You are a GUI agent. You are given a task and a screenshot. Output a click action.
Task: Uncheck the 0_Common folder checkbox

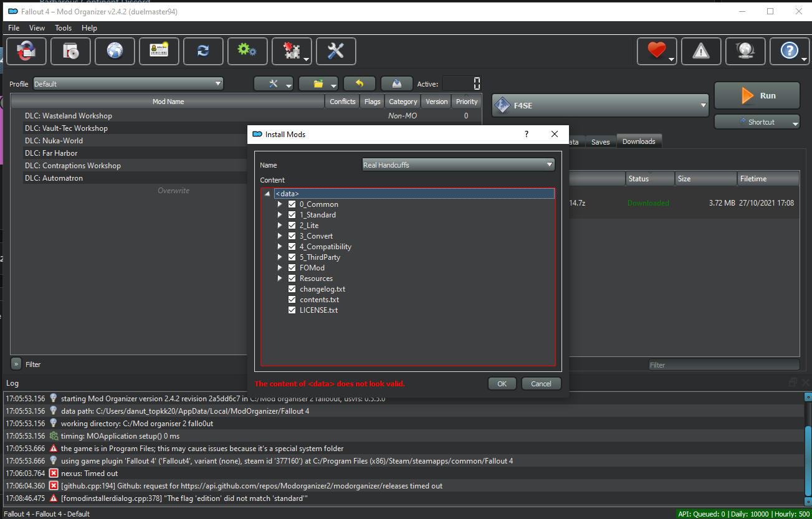pyautogui.click(x=292, y=204)
